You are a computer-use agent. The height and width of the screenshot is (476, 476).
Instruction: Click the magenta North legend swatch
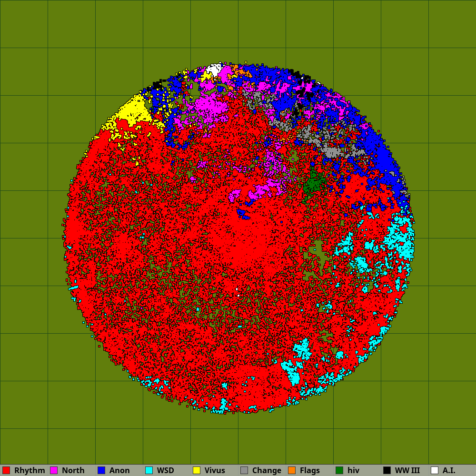54,470
